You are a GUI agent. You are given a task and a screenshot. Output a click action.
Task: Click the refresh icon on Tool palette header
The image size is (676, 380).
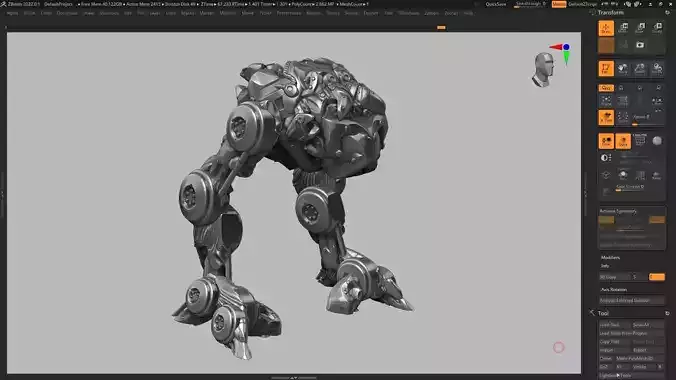point(667,313)
